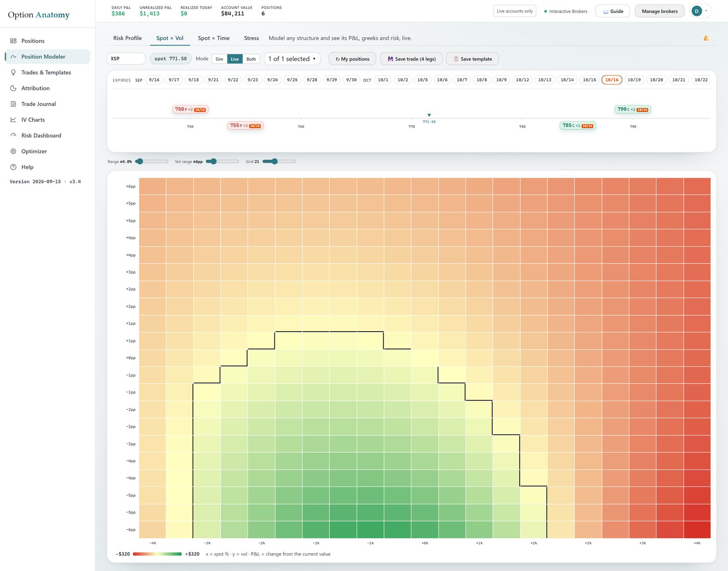Click the Manage brokers button
The height and width of the screenshot is (571, 728).
tap(659, 11)
